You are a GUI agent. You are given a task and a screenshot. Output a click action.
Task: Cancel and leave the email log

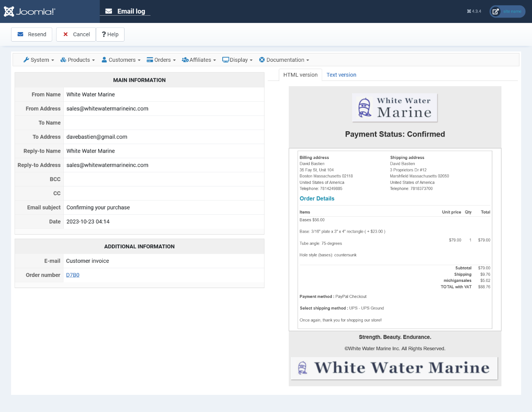click(x=76, y=34)
